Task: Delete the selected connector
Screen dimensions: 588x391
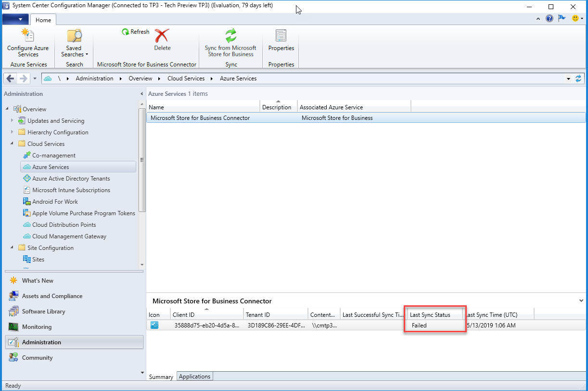Action: pos(162,39)
